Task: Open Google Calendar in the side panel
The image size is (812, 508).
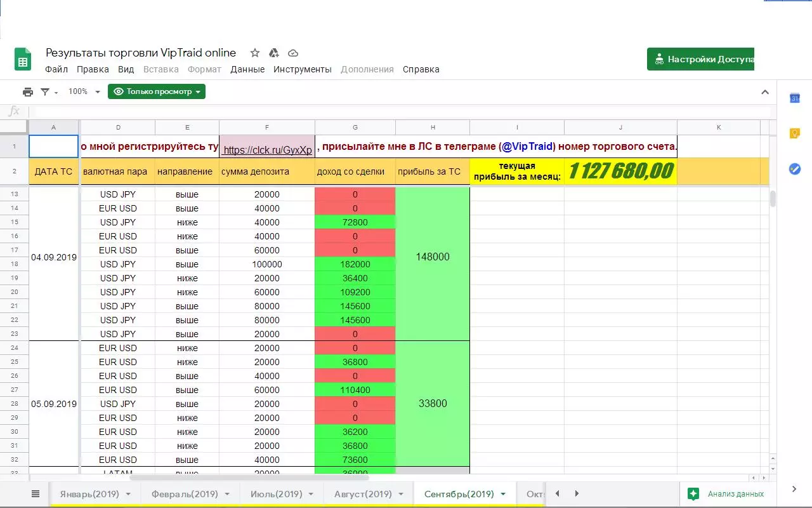Action: tap(794, 98)
